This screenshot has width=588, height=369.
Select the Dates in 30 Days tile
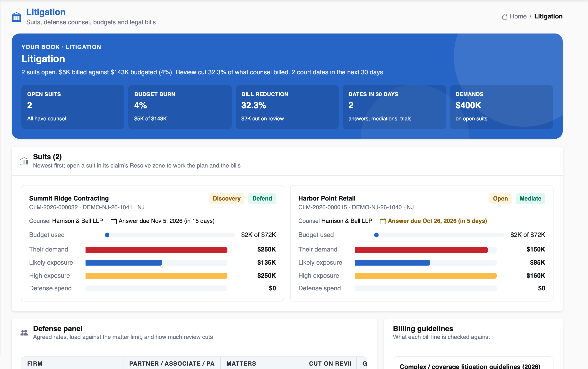(394, 107)
